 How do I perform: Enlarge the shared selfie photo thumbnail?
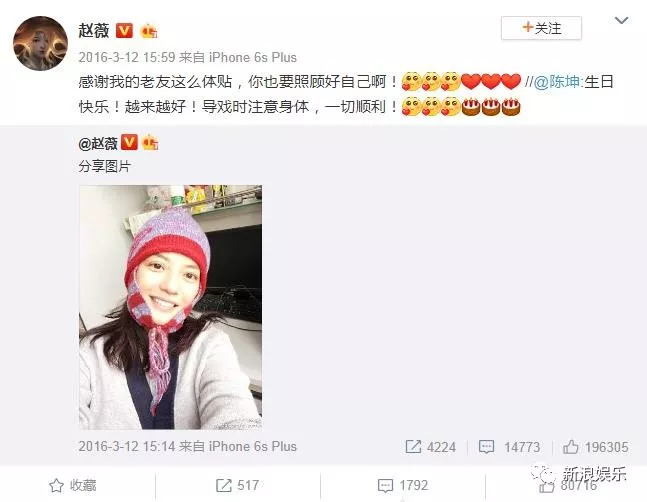170,307
